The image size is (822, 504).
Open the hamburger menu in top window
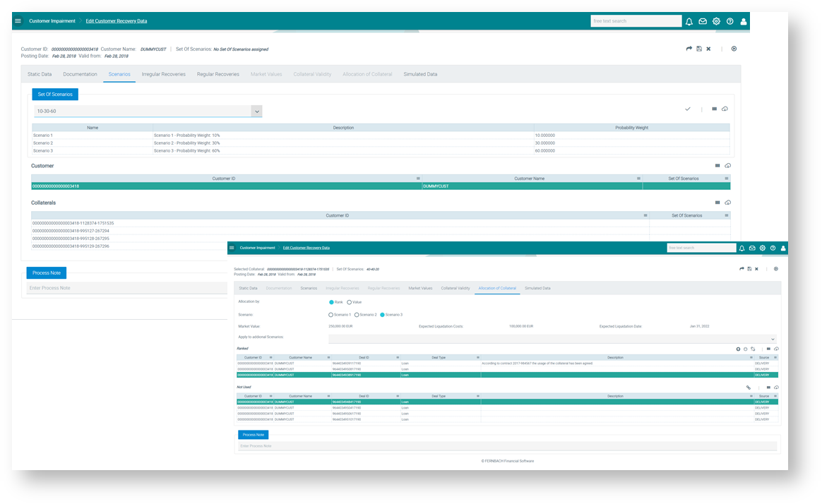pyautogui.click(x=18, y=21)
